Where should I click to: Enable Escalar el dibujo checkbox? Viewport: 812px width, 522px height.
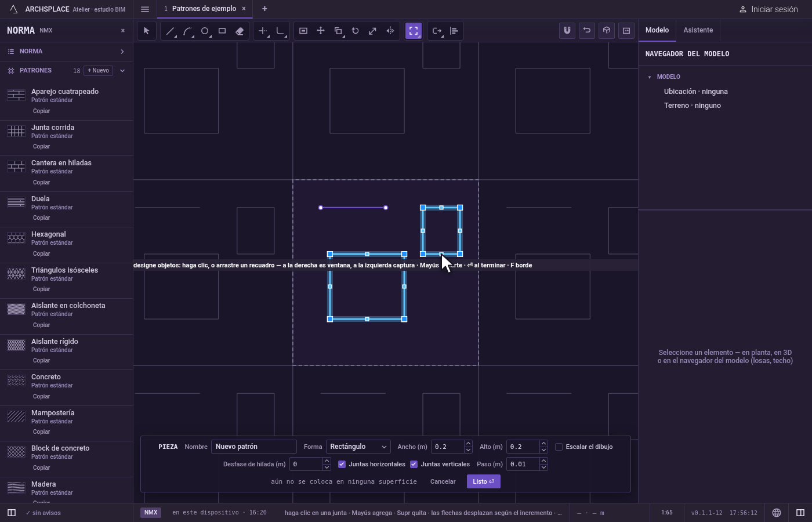pos(559,447)
